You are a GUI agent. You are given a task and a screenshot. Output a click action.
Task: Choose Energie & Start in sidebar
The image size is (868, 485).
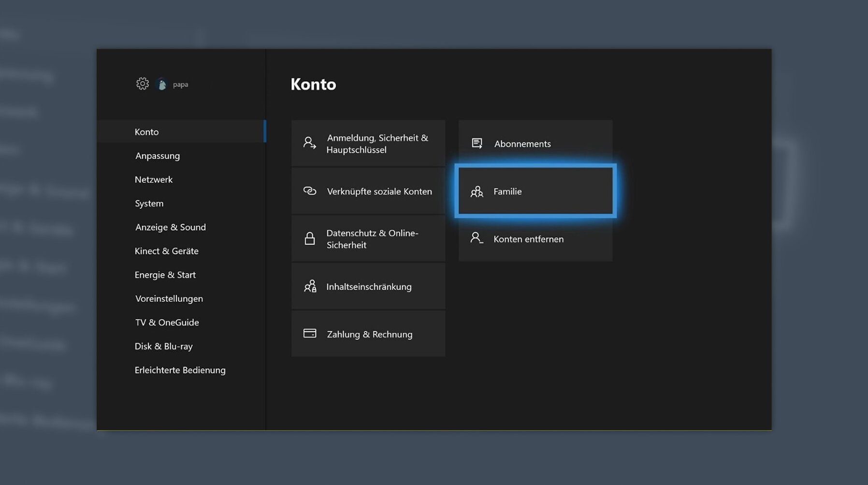[165, 275]
